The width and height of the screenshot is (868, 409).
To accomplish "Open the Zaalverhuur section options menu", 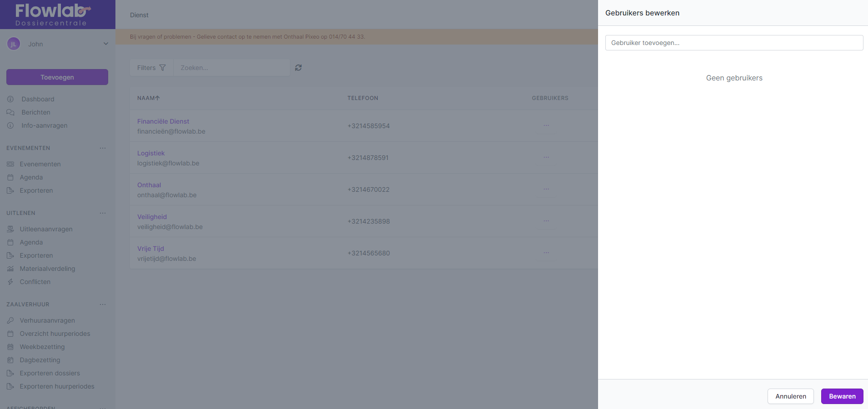I will pos(103,304).
